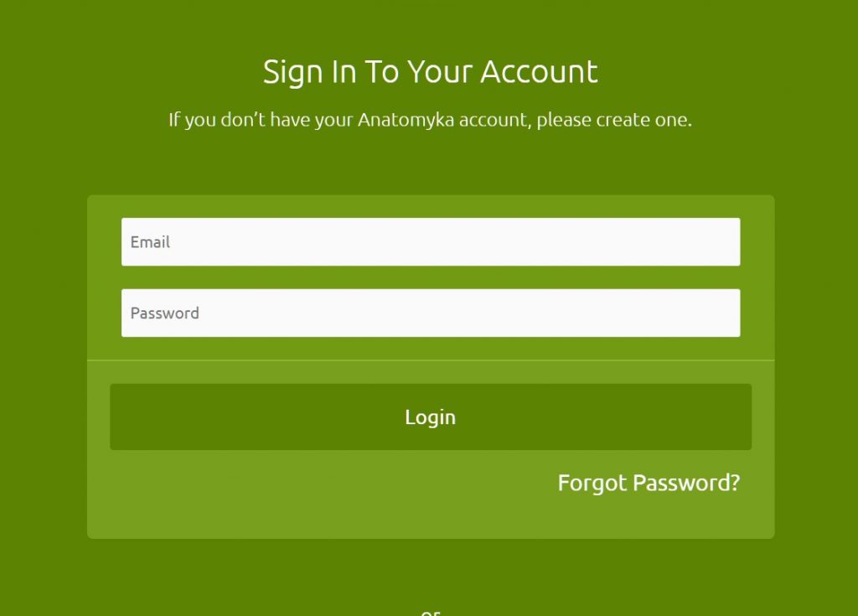Open the Forgot Password? link
858x616 pixels.
649,483
